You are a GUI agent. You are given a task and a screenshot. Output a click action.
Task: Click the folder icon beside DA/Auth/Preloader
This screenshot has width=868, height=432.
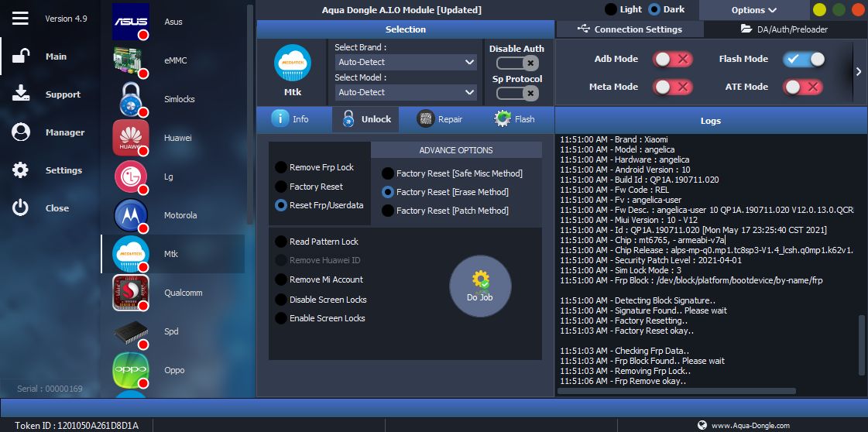pos(746,29)
